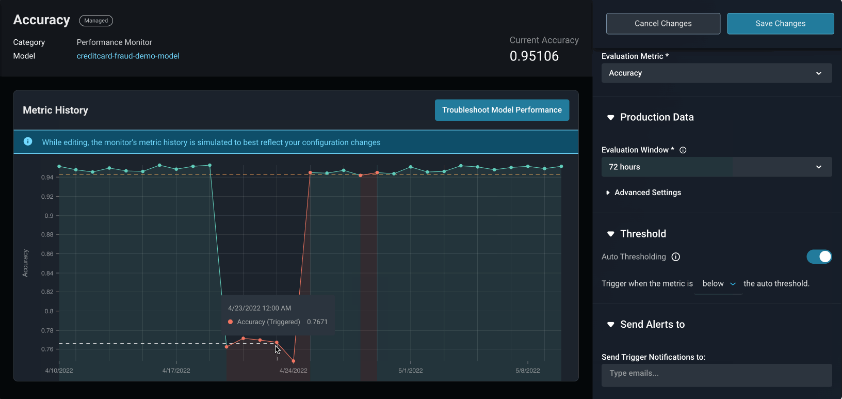Screen dimensions: 842x399
Task: Open the Evaluation Metric Accuracy dropdown
Action: click(716, 73)
